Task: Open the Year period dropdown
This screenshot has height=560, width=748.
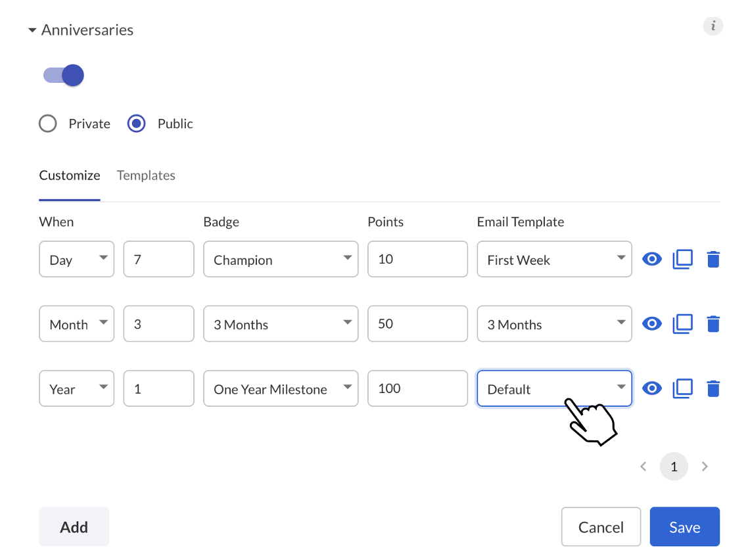Action: pos(77,388)
